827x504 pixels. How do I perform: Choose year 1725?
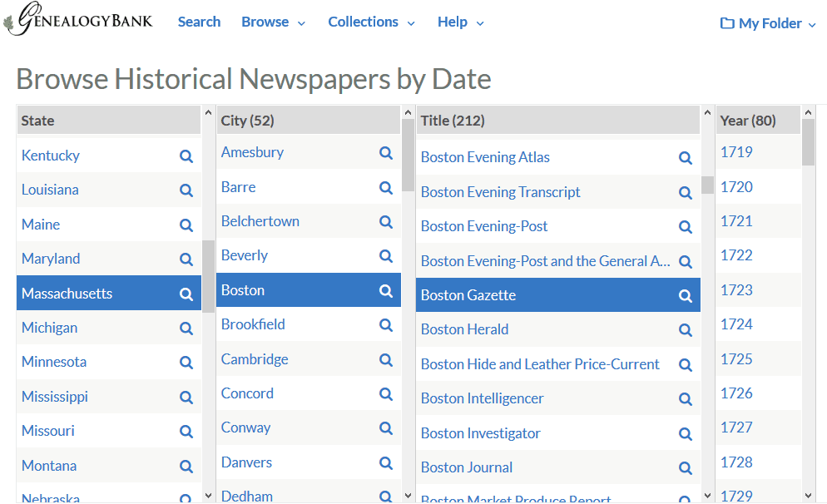point(737,359)
